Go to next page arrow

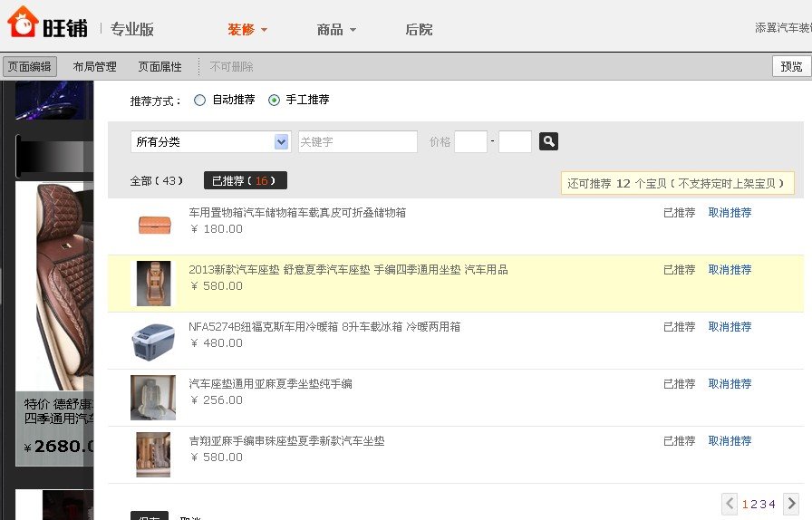pos(790,504)
